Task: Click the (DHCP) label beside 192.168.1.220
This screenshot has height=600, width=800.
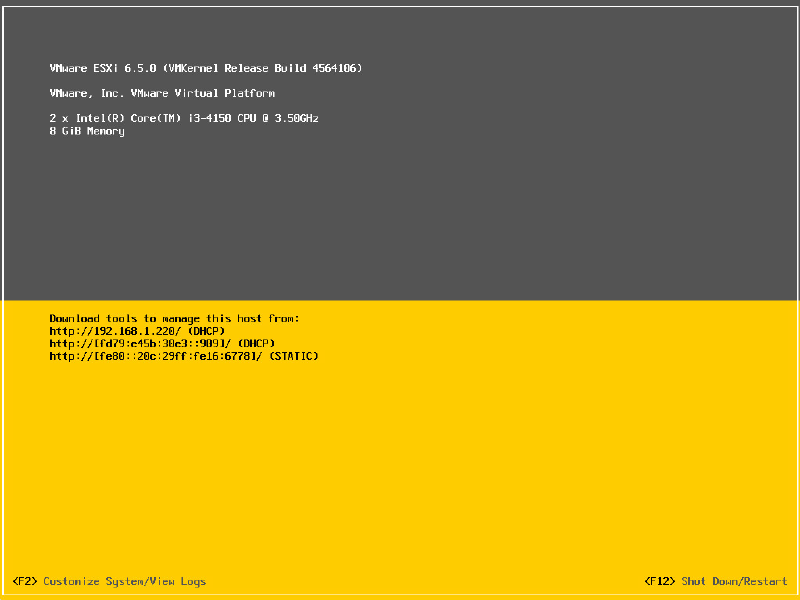Action: click(206, 331)
